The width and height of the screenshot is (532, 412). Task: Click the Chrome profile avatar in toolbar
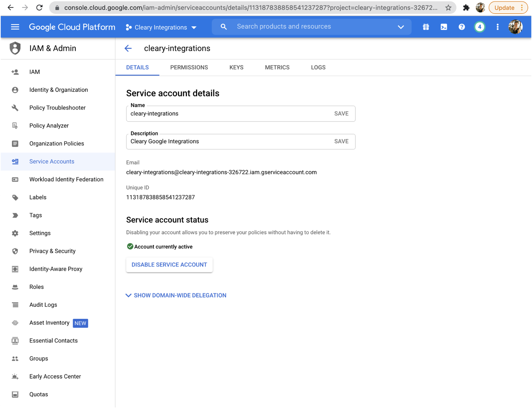point(480,7)
